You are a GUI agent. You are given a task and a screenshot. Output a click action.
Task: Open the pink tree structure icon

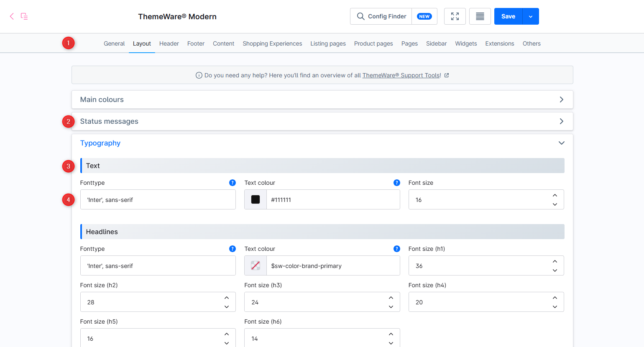[x=24, y=16]
